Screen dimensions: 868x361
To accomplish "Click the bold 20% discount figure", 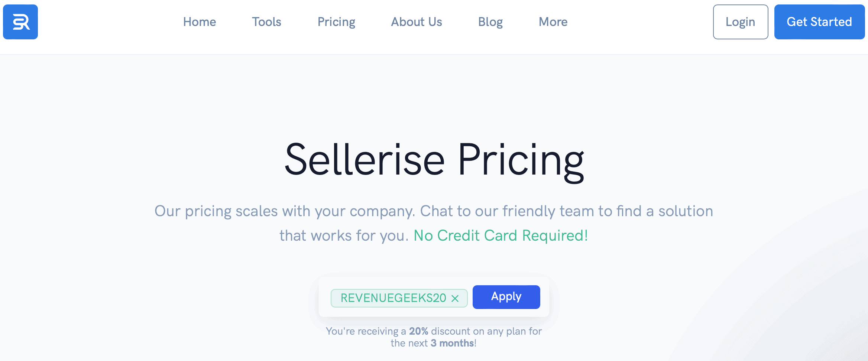I will point(418,331).
